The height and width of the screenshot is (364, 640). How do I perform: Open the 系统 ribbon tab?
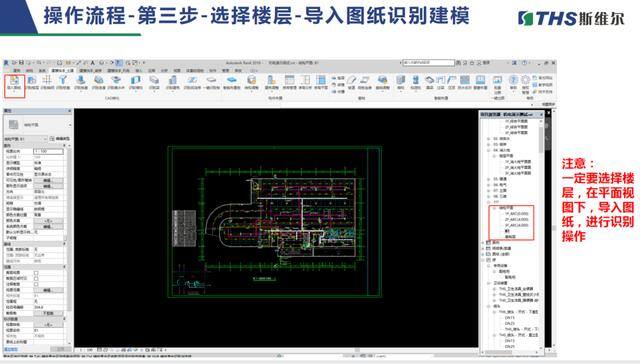coord(42,71)
